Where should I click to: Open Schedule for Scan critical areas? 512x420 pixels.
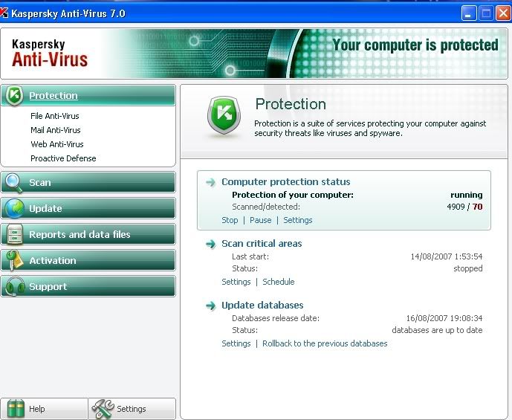click(x=279, y=282)
